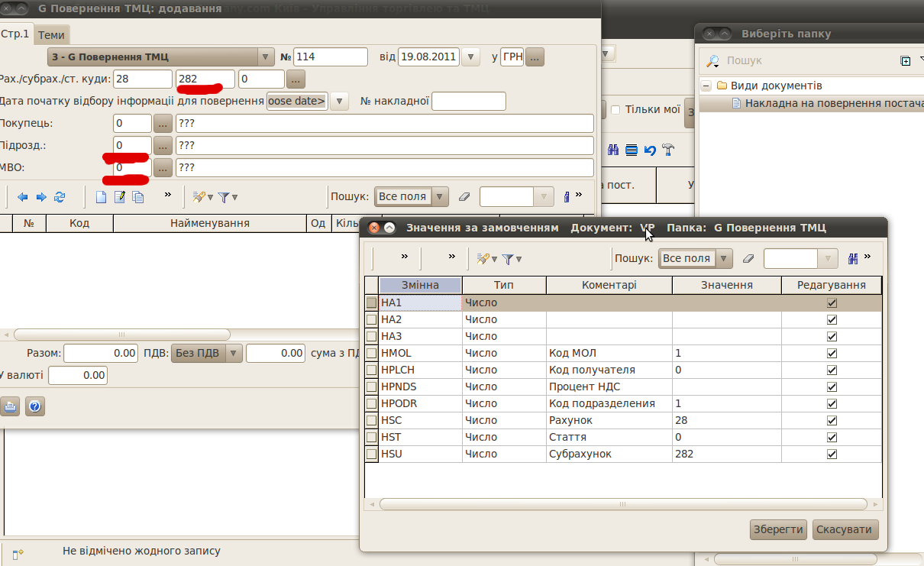The height and width of the screenshot is (566, 924).
Task: Click the hammer settings icon in background window
Action: (x=668, y=150)
